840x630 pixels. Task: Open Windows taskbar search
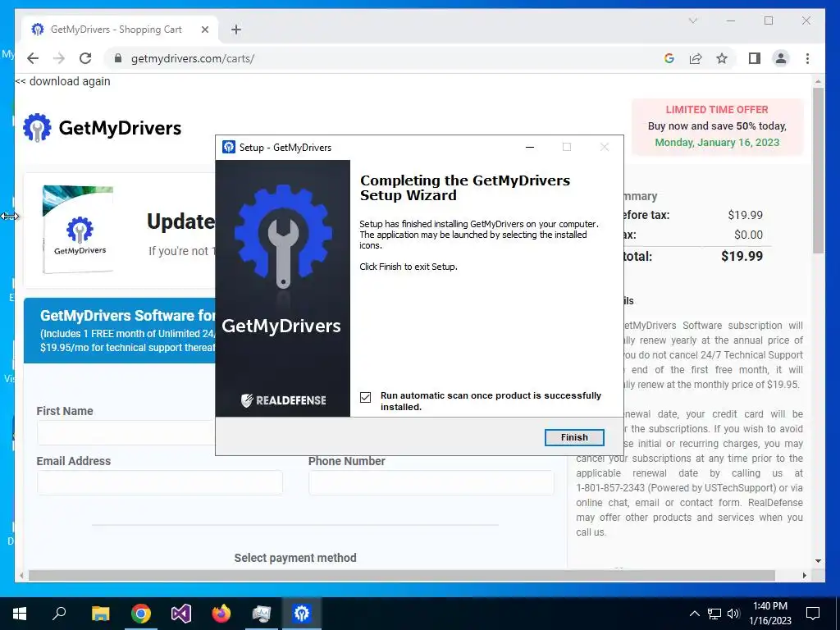[x=59, y=614]
